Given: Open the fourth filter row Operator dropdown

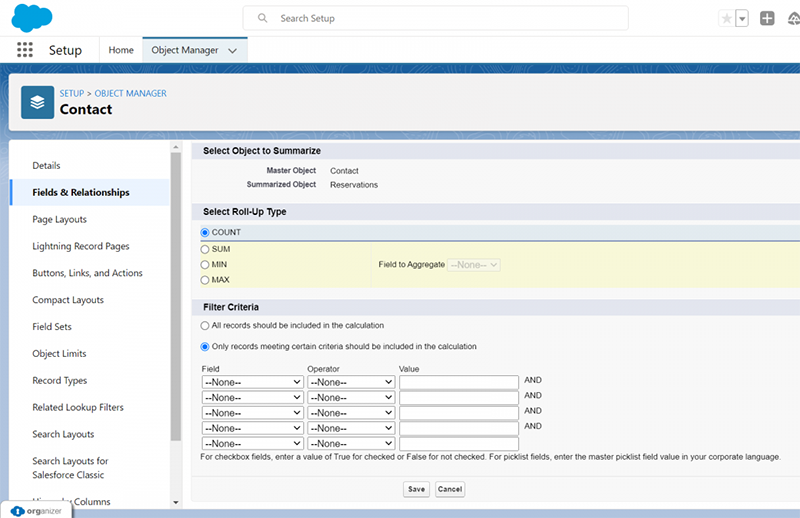Looking at the screenshot, I should point(351,428).
